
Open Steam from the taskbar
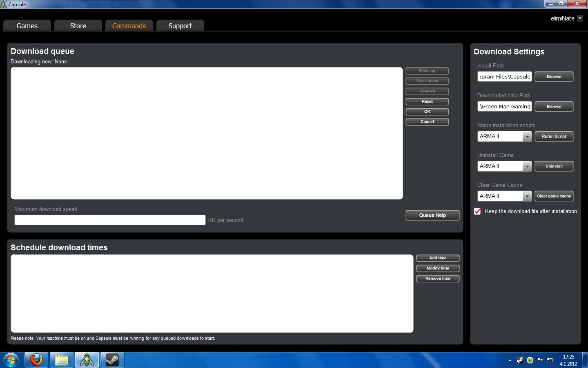point(112,360)
